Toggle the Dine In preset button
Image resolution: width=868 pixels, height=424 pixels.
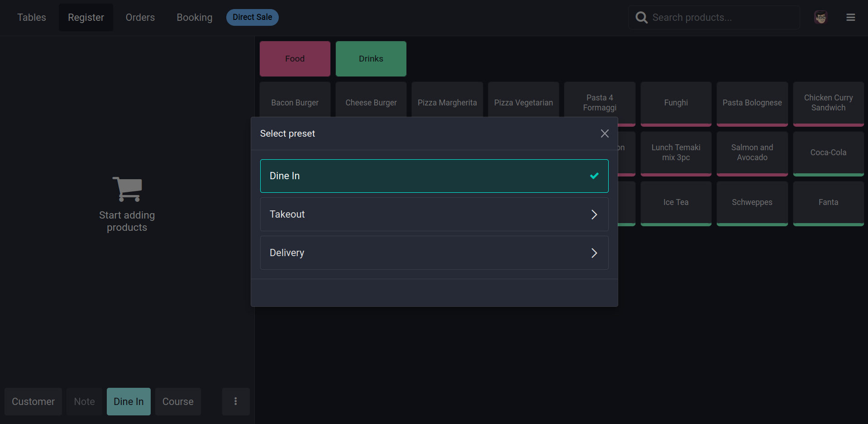(129, 401)
